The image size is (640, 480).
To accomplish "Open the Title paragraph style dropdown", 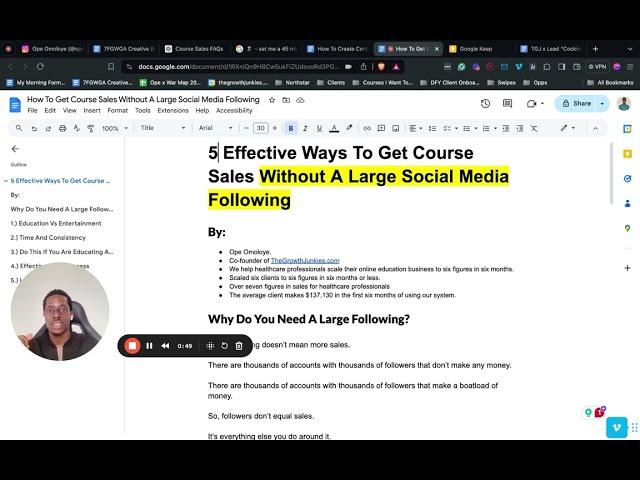I will point(160,128).
